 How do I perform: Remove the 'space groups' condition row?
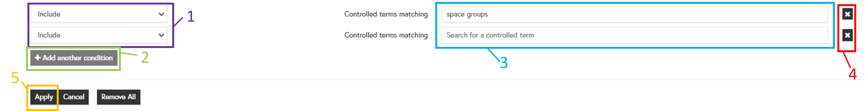[x=847, y=14]
